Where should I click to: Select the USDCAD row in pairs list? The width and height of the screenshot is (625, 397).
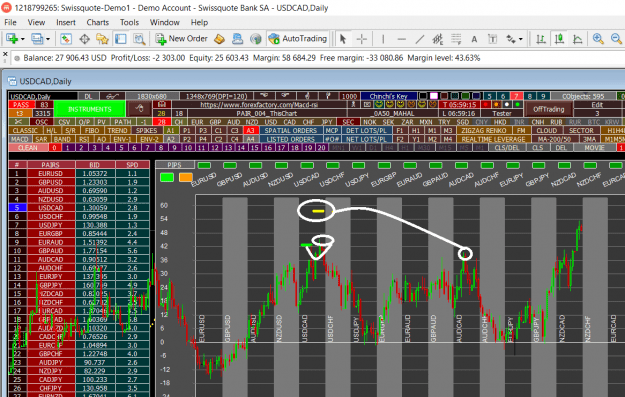pyautogui.click(x=79, y=208)
